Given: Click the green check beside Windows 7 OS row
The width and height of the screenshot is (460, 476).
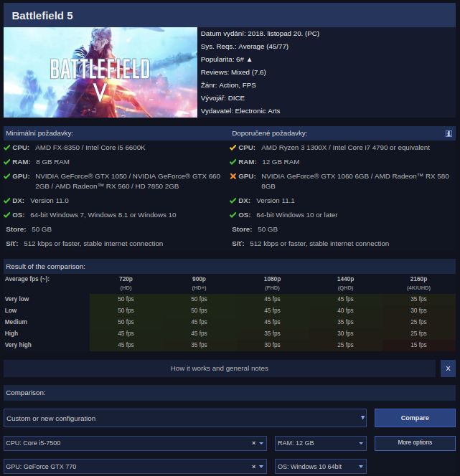Looking at the screenshot, I should [x=7, y=215].
